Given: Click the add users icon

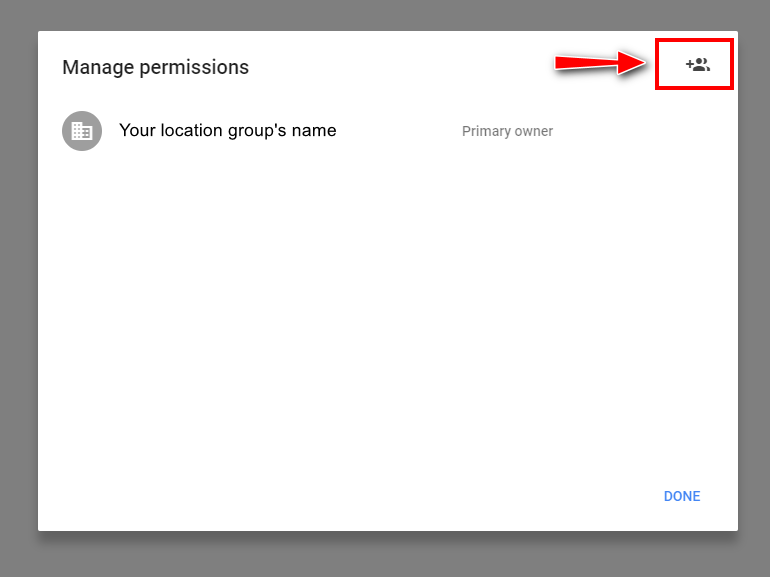Looking at the screenshot, I should [x=697, y=65].
